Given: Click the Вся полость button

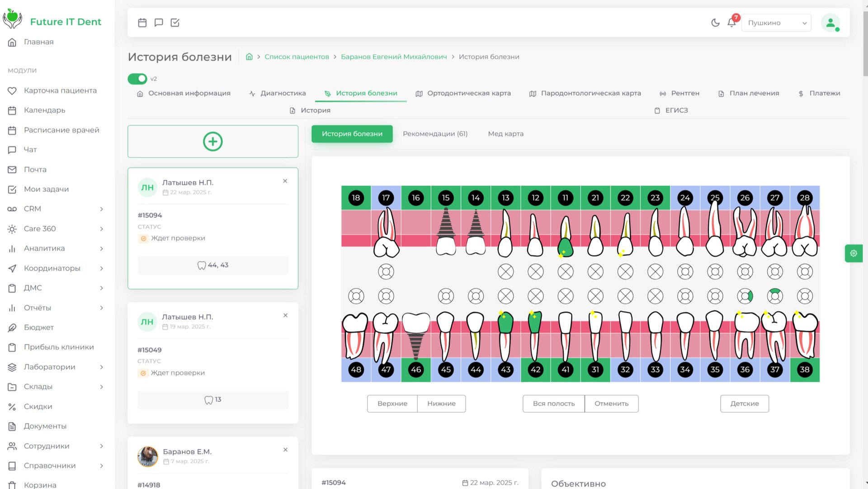Looking at the screenshot, I should (x=553, y=404).
